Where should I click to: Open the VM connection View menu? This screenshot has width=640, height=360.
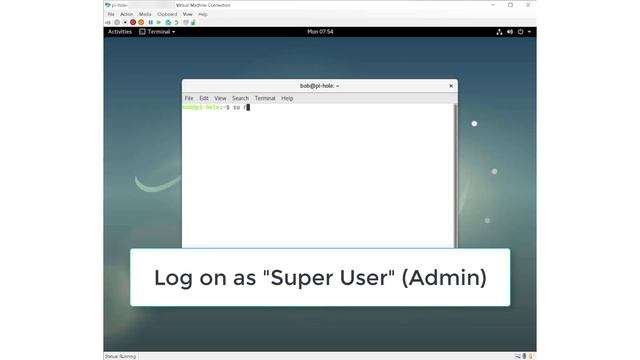coord(187,14)
